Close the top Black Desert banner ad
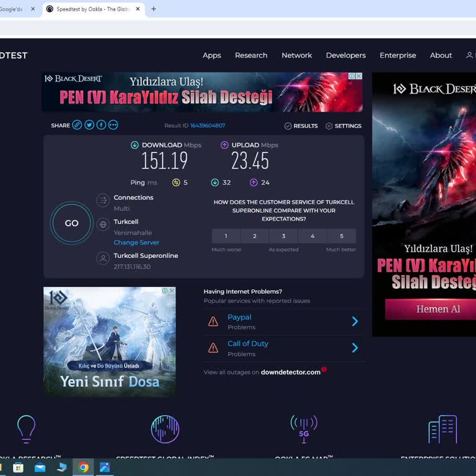The height and width of the screenshot is (476, 476). point(359,76)
